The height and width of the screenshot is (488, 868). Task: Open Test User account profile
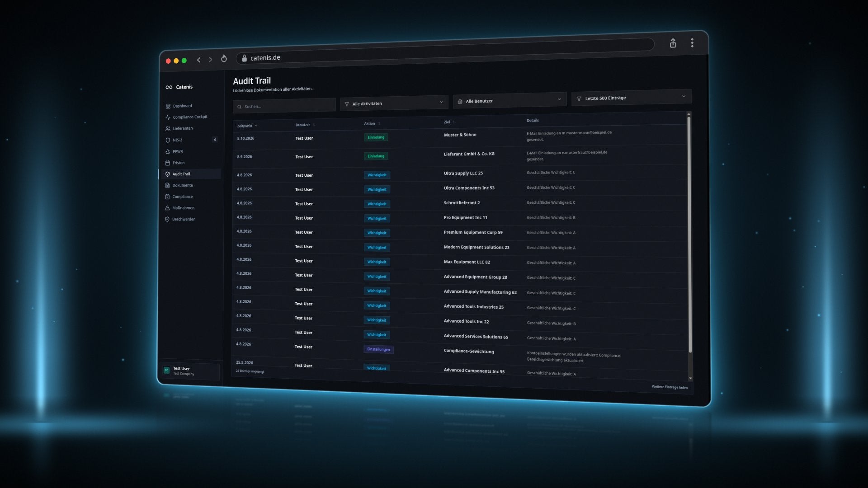(189, 371)
